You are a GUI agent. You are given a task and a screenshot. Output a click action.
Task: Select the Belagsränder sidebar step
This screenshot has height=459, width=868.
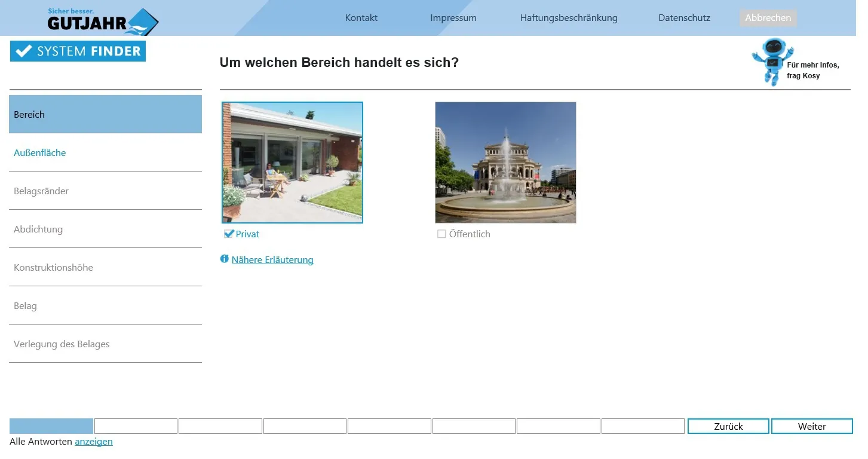[105, 191]
